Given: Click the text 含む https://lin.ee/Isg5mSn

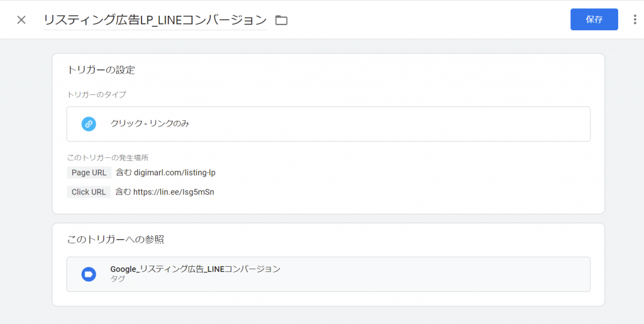Looking at the screenshot, I should [x=165, y=192].
